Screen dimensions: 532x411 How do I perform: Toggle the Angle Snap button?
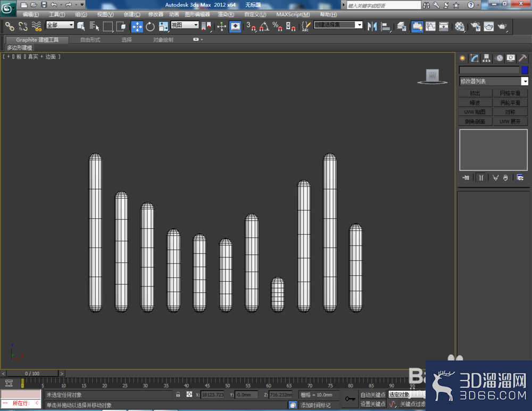264,27
